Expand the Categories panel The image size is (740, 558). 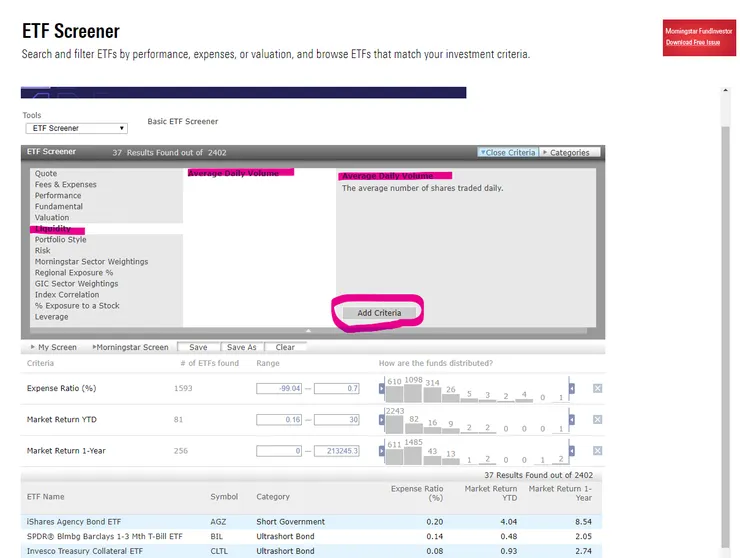click(570, 152)
